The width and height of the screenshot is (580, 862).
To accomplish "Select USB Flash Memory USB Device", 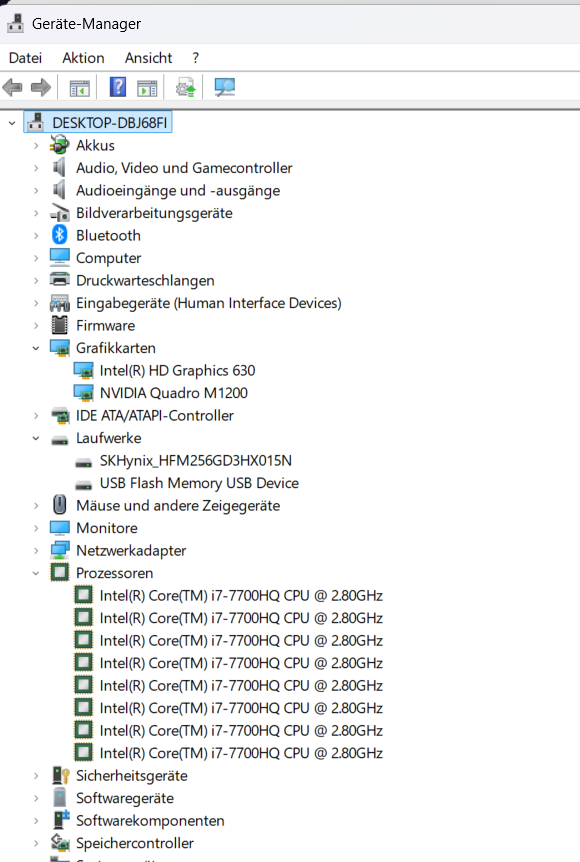I will point(199,483).
